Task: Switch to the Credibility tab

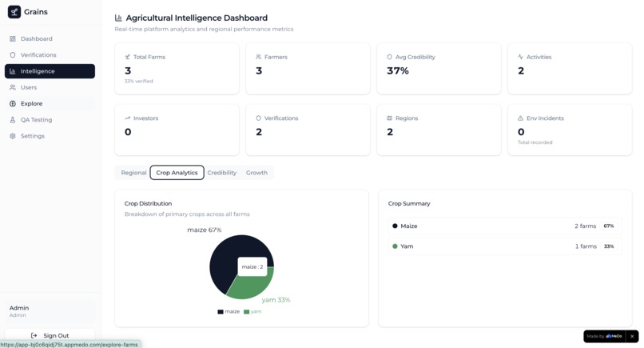Action: point(222,173)
